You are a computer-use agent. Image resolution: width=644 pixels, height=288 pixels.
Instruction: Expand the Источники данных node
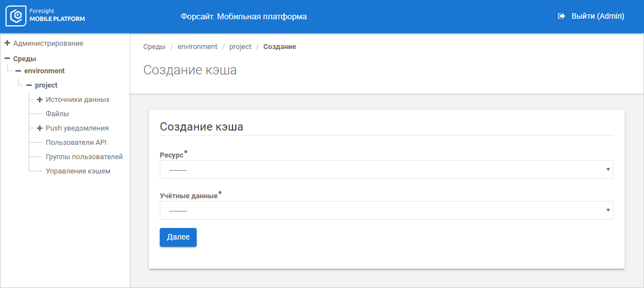[x=40, y=100]
